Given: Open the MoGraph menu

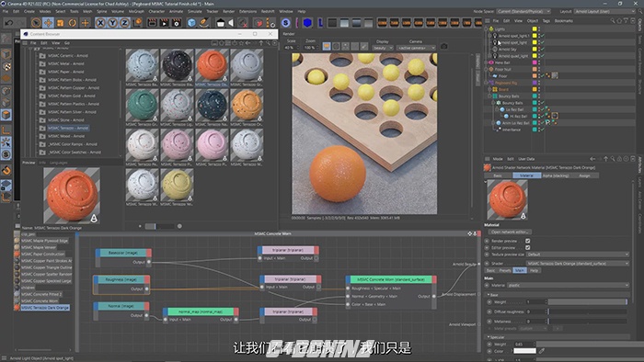Looking at the screenshot, I should [x=136, y=11].
